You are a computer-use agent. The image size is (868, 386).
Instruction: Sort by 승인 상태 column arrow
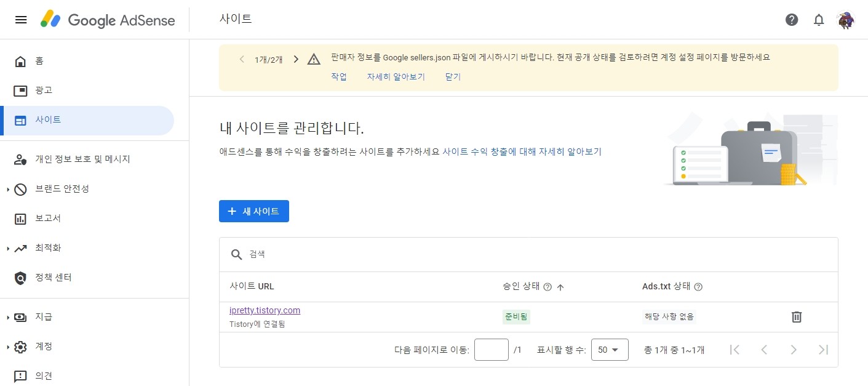click(560, 287)
